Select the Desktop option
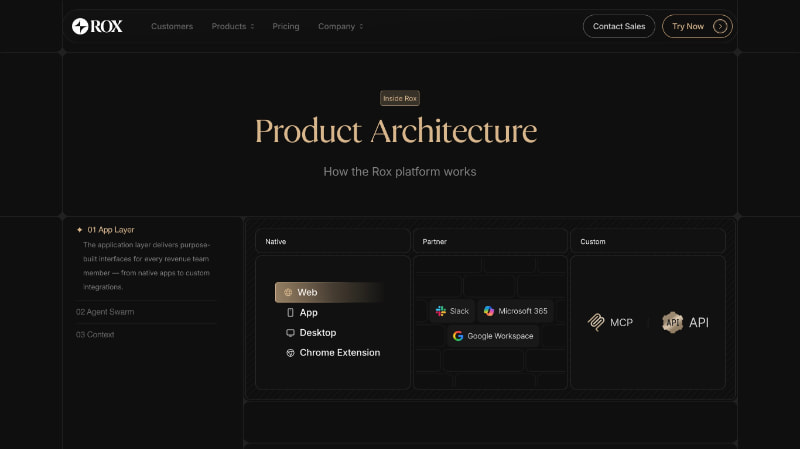This screenshot has width=800, height=449. 311,333
